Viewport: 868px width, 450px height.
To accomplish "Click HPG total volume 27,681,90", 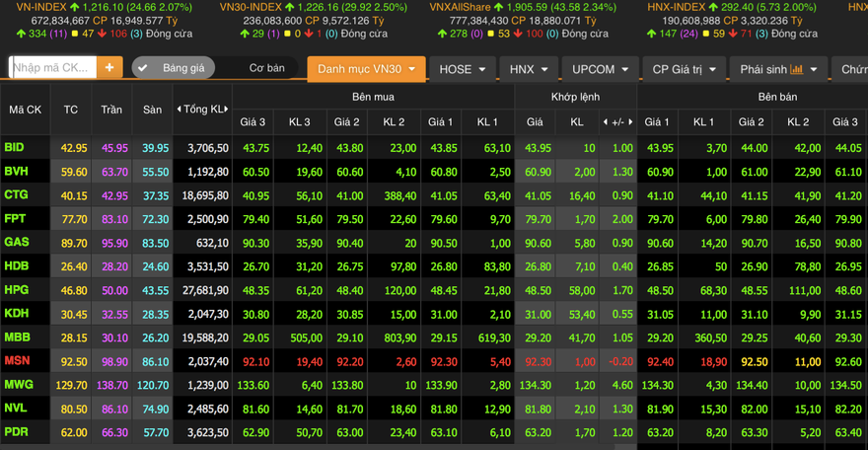I will (x=205, y=290).
